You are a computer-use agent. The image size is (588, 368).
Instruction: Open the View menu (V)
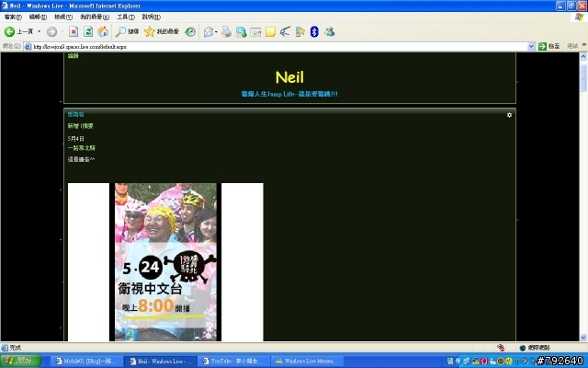coord(63,17)
